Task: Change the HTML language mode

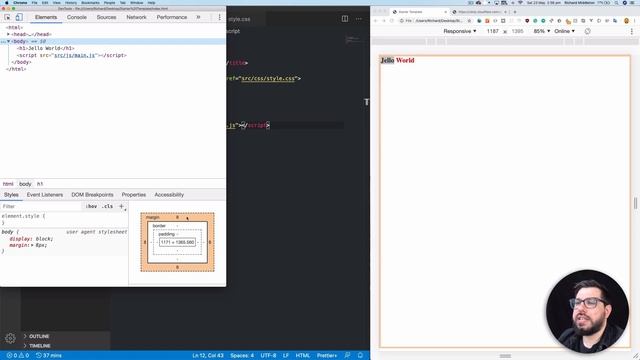Action: [303, 356]
